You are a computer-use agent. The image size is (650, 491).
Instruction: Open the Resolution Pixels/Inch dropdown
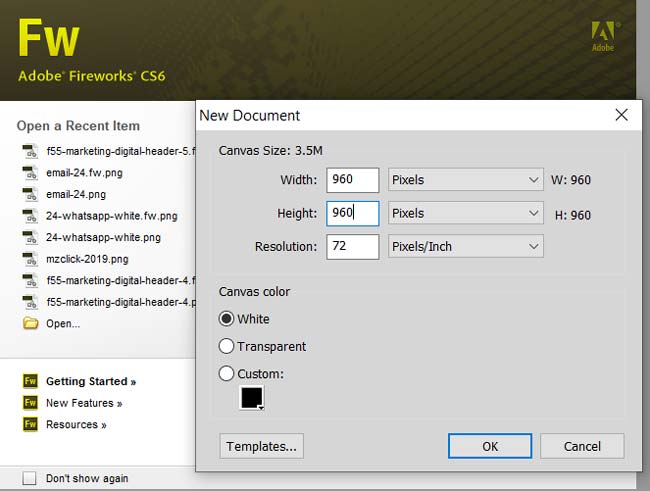pyautogui.click(x=466, y=246)
